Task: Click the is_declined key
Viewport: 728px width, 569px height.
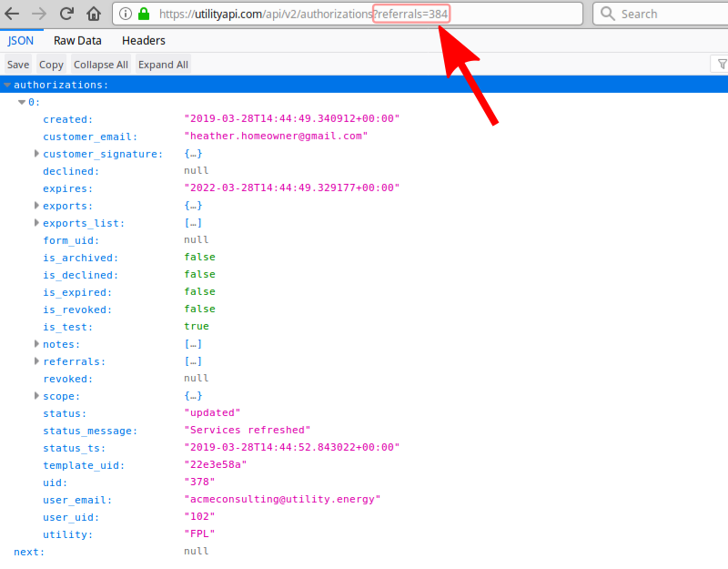Action: pos(81,275)
